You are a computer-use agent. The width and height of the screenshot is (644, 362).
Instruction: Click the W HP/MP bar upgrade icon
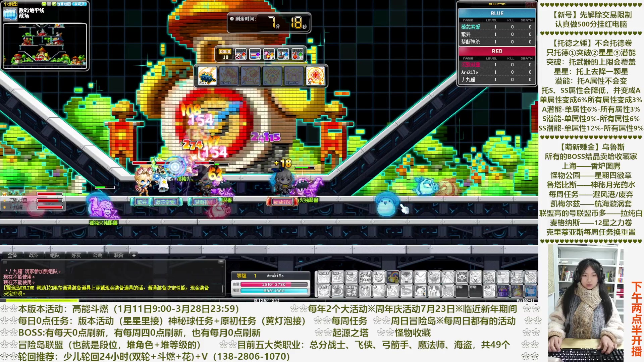click(x=255, y=54)
